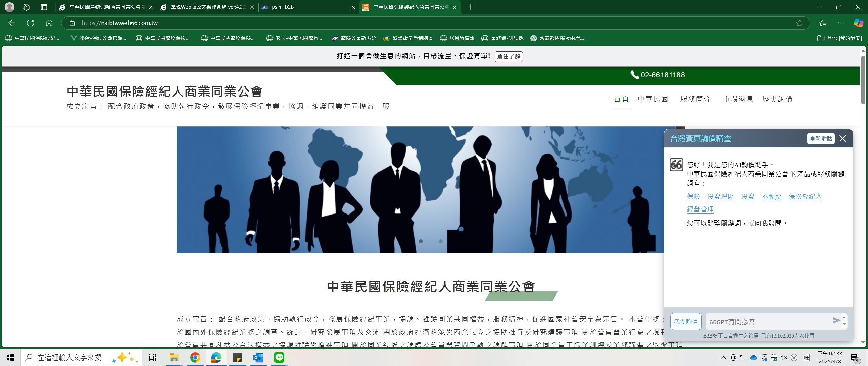Click the 投資理財 keyword link
This screenshot has height=366, width=868.
[x=721, y=197]
